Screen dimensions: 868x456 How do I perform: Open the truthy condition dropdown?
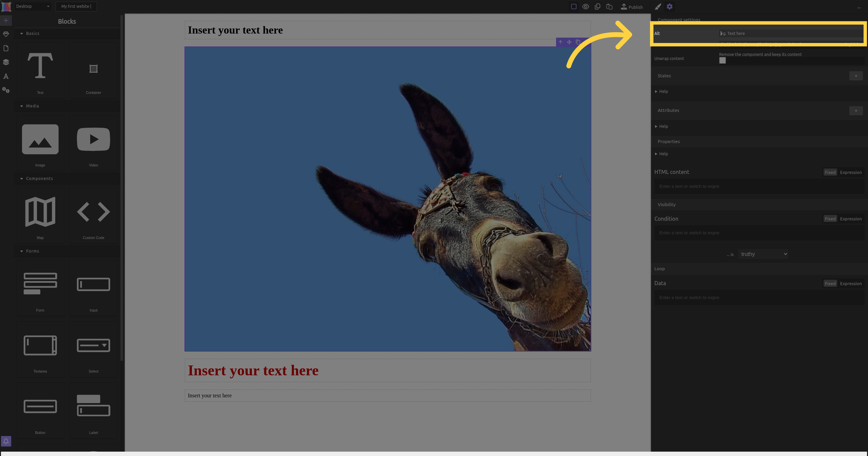point(763,254)
